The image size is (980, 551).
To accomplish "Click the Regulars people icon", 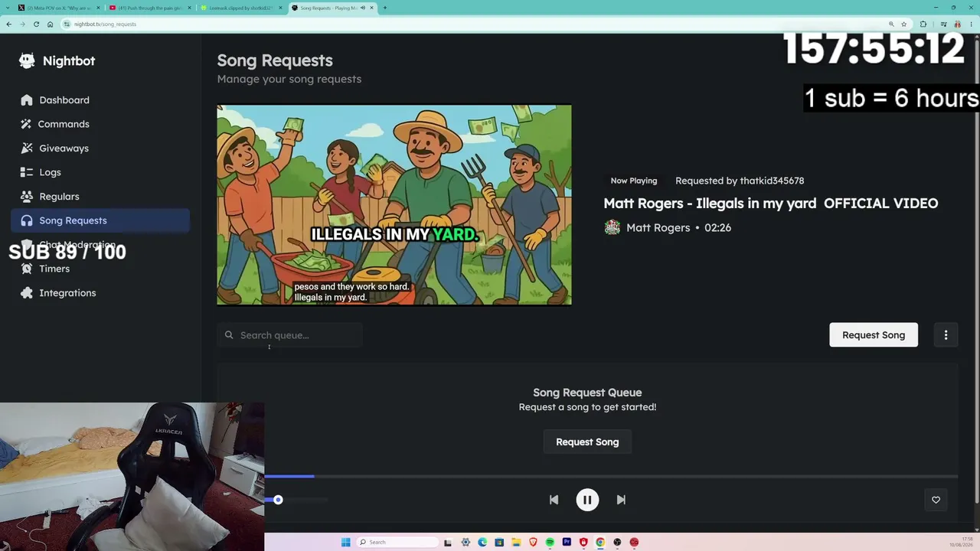I will (27, 196).
